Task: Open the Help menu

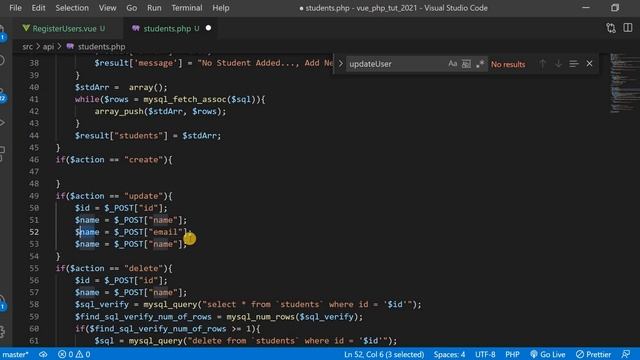Action: click(x=220, y=8)
